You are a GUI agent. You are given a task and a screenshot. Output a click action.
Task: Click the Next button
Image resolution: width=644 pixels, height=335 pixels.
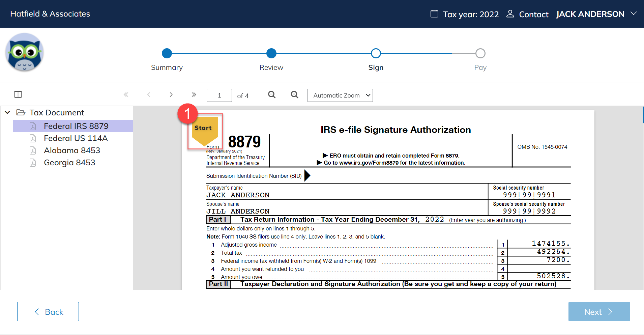(x=599, y=312)
